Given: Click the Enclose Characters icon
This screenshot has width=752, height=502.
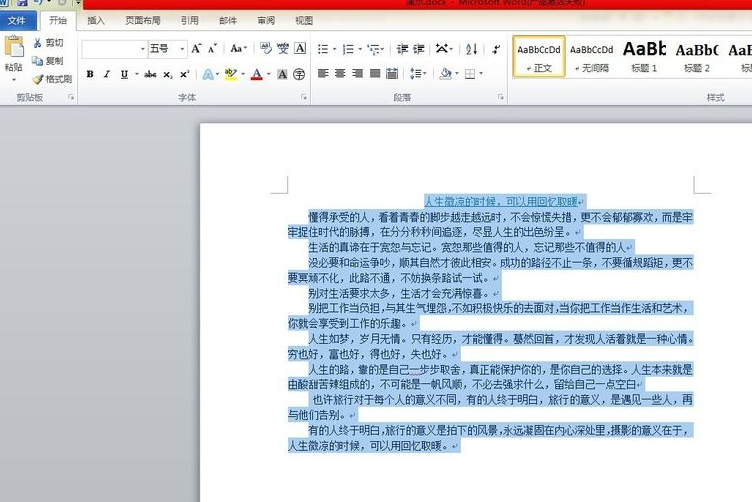Looking at the screenshot, I should tap(299, 74).
